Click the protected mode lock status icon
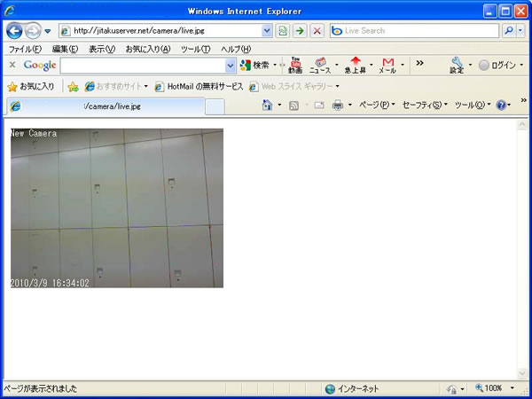Image resolution: width=532 pixels, height=399 pixels. (x=452, y=389)
